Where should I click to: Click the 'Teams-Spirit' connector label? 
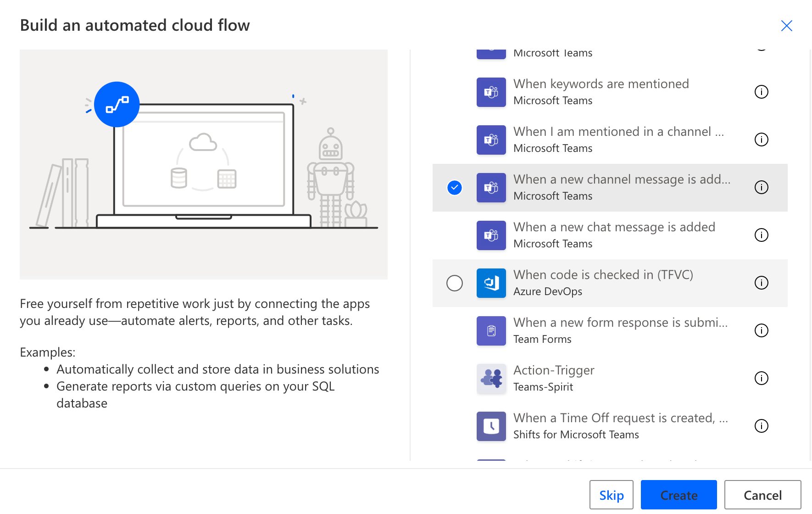point(543,387)
